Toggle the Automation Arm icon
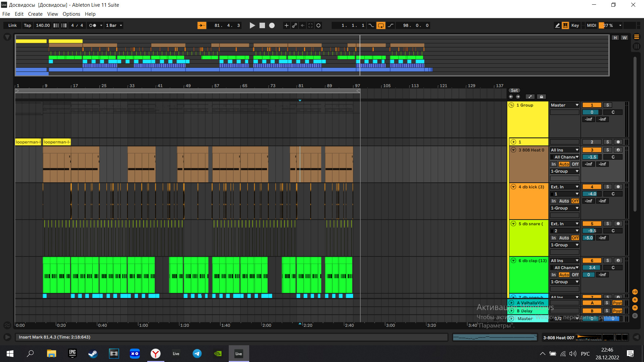 294,25
